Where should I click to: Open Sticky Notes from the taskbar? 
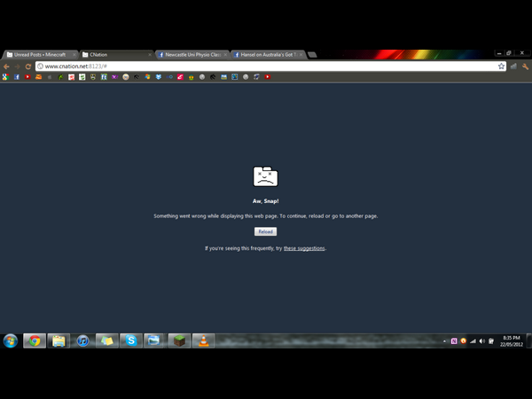pos(107,340)
